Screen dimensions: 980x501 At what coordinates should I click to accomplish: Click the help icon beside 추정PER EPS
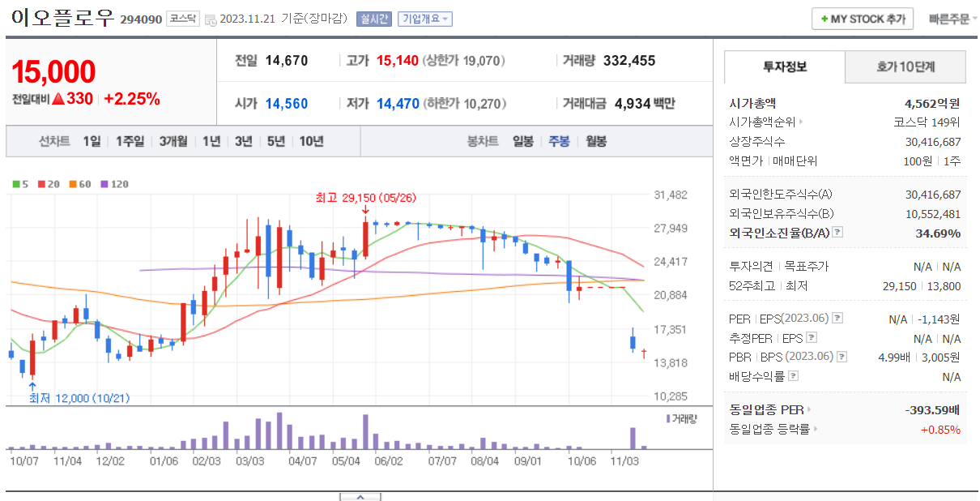pyautogui.click(x=811, y=338)
